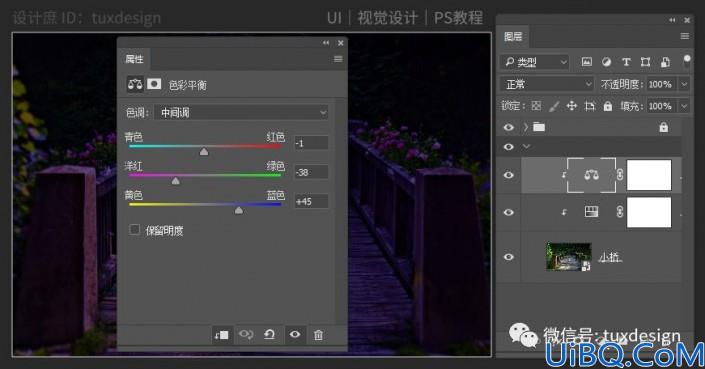Lock transparent pixels
This screenshot has width=705, height=369.
[536, 106]
